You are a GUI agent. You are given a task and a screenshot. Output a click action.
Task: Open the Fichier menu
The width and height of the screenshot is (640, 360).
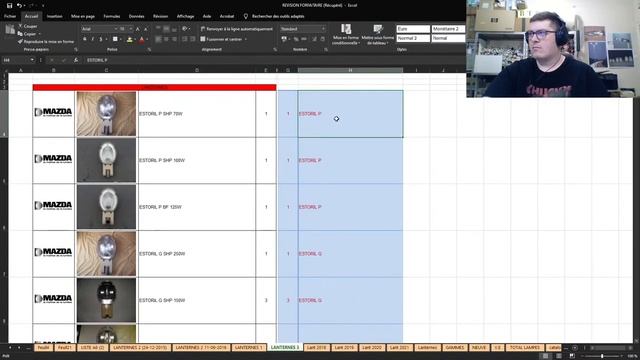point(10,16)
